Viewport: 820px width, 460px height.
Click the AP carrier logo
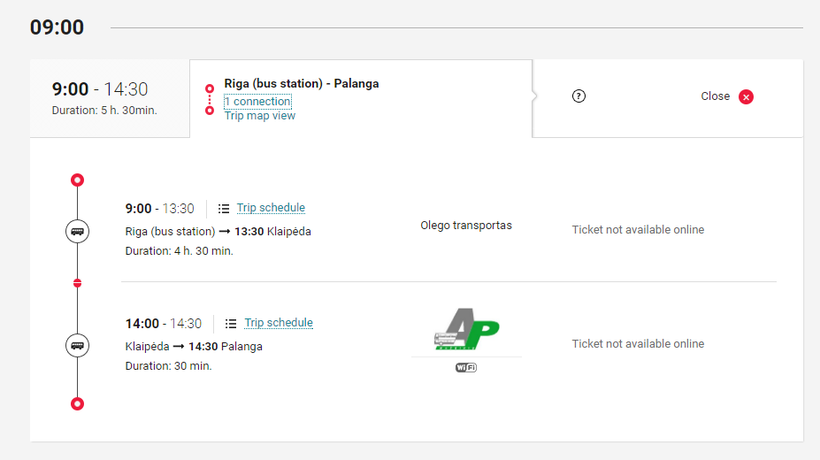point(466,331)
